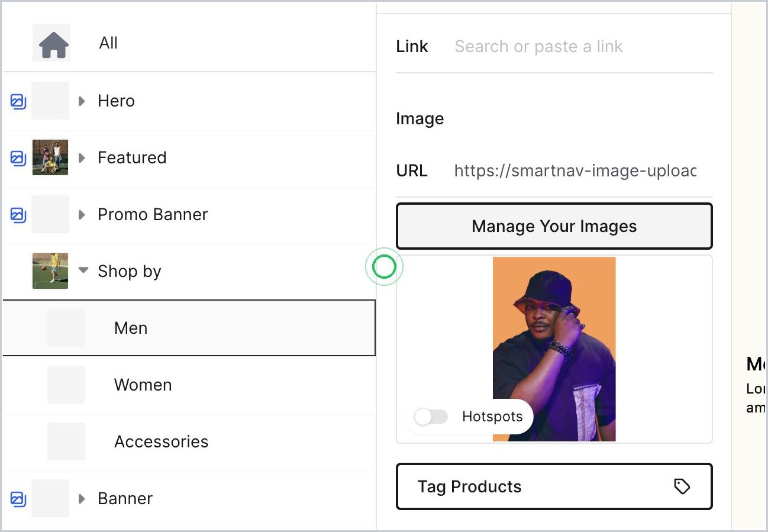The height and width of the screenshot is (532, 768).
Task: Click the empty thumbnail beside Banner
Action: tap(50, 498)
